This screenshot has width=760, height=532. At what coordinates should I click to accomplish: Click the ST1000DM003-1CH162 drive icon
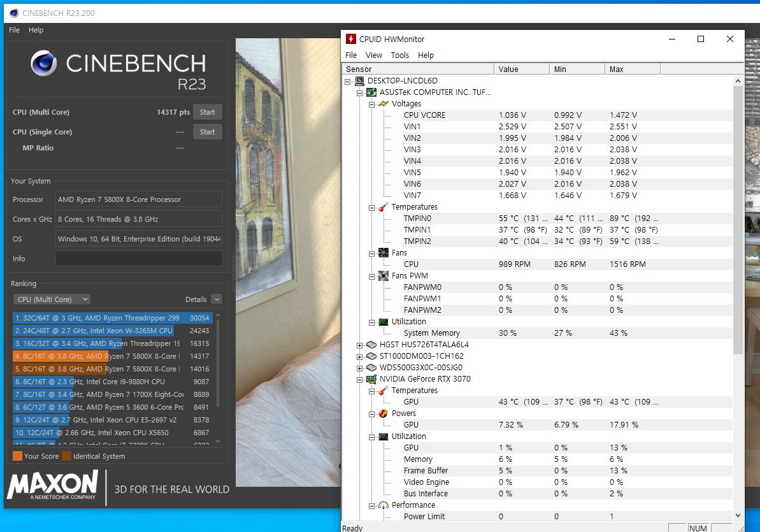[371, 356]
